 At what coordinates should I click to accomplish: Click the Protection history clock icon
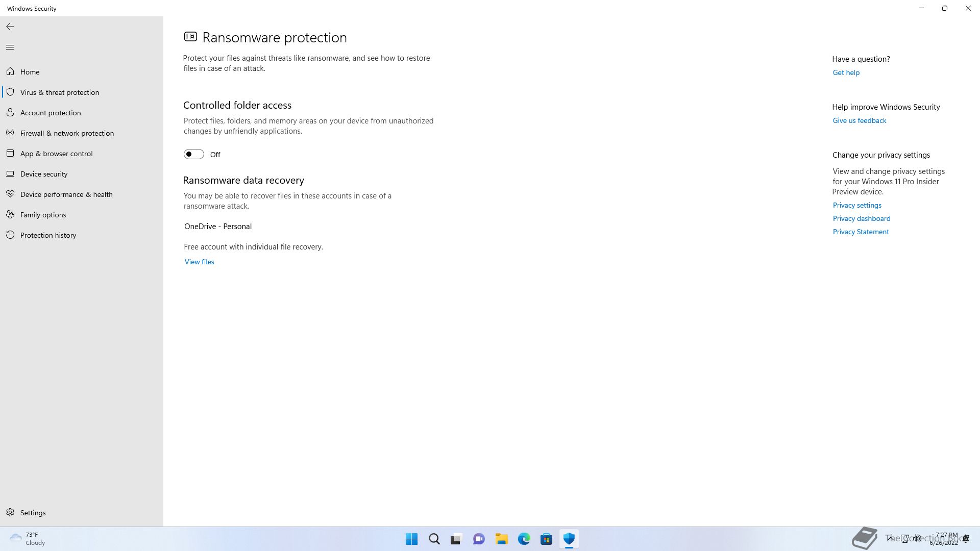coord(10,235)
